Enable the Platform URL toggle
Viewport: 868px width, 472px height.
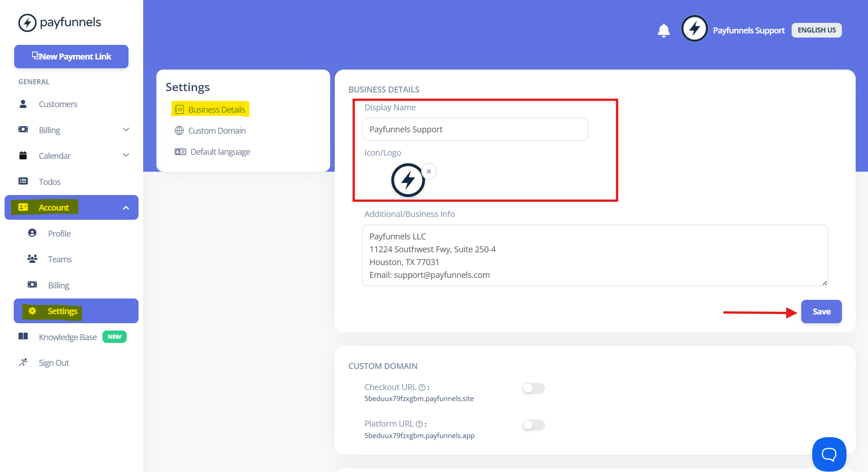pos(534,425)
